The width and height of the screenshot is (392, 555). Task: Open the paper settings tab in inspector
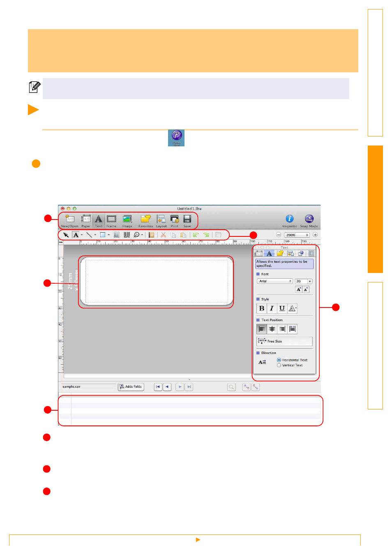click(259, 253)
